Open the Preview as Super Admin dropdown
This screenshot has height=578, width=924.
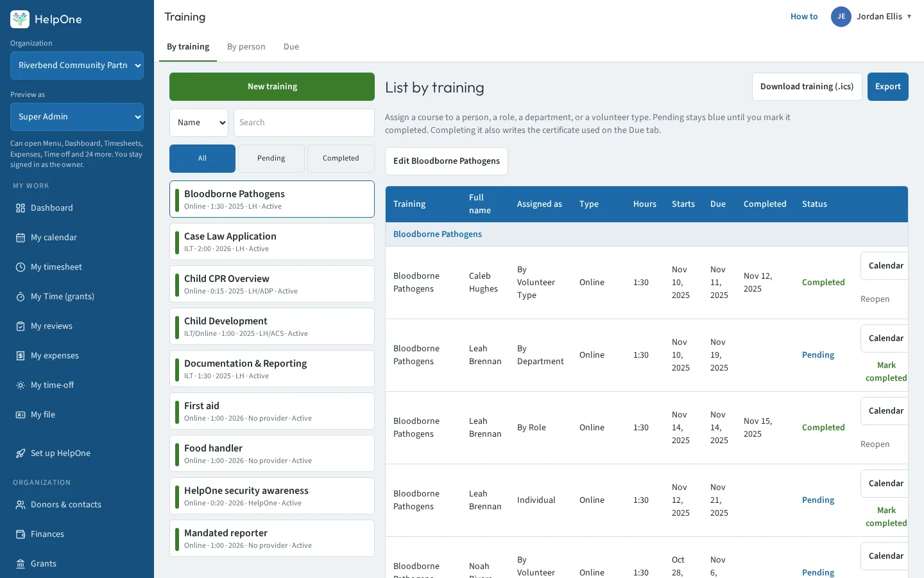77,117
